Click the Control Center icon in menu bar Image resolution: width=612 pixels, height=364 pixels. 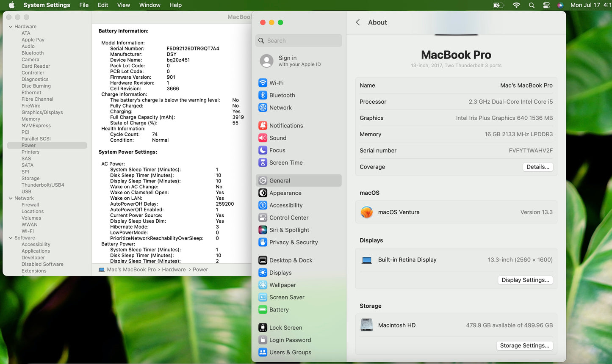546,5
